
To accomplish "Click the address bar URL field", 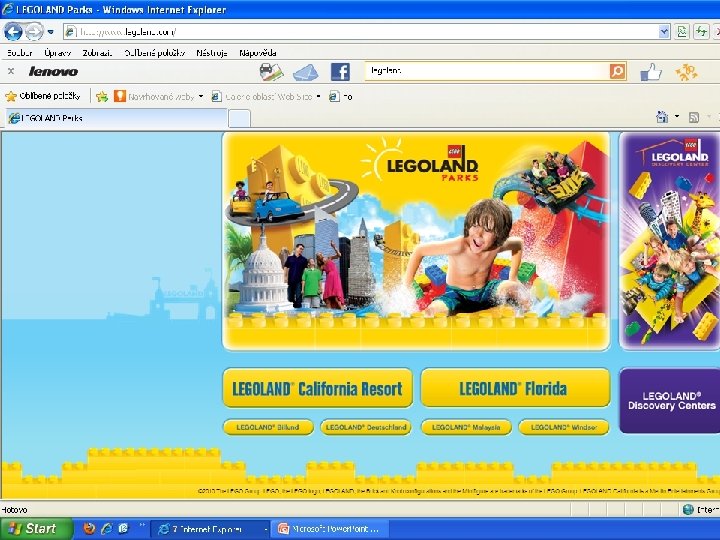I will (x=360, y=32).
